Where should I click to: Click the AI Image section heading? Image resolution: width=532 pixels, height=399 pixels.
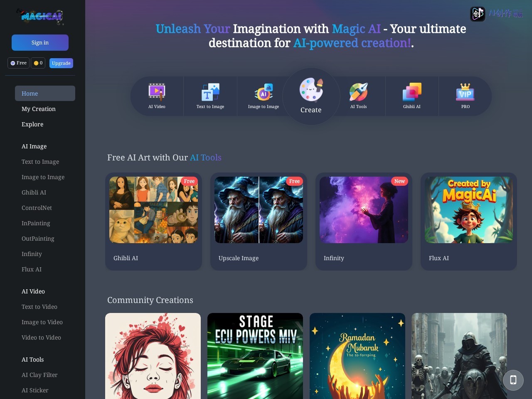(34, 146)
